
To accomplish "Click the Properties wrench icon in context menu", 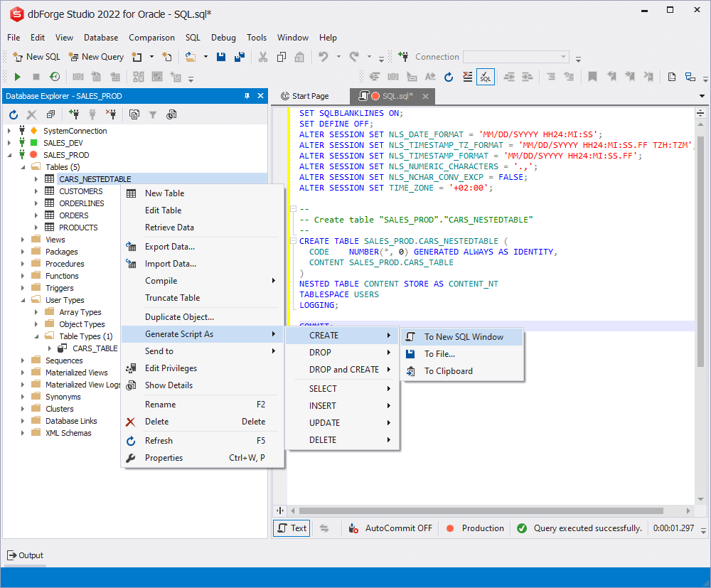I will coord(131,458).
